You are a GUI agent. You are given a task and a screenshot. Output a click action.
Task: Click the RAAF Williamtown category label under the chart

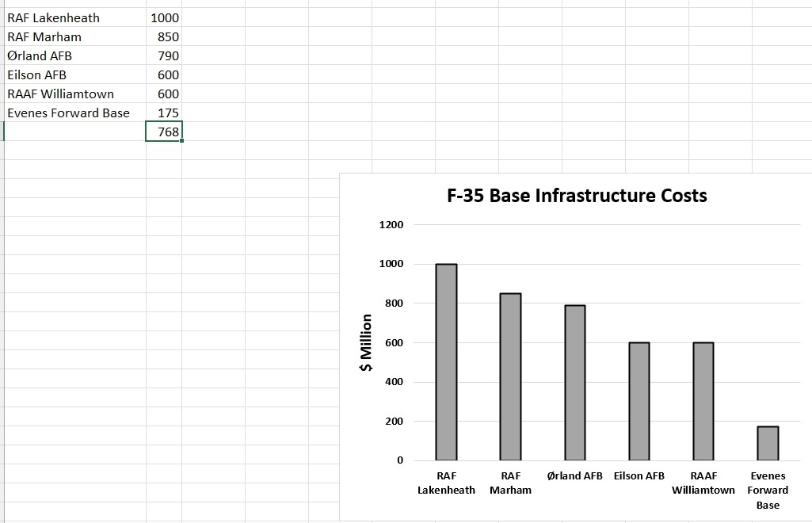[x=703, y=483]
